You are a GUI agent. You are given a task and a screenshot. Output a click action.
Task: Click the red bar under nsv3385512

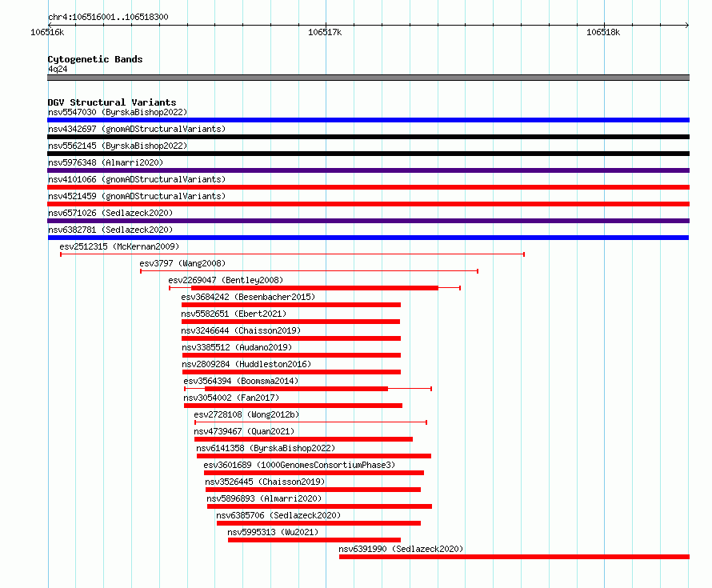(291, 355)
